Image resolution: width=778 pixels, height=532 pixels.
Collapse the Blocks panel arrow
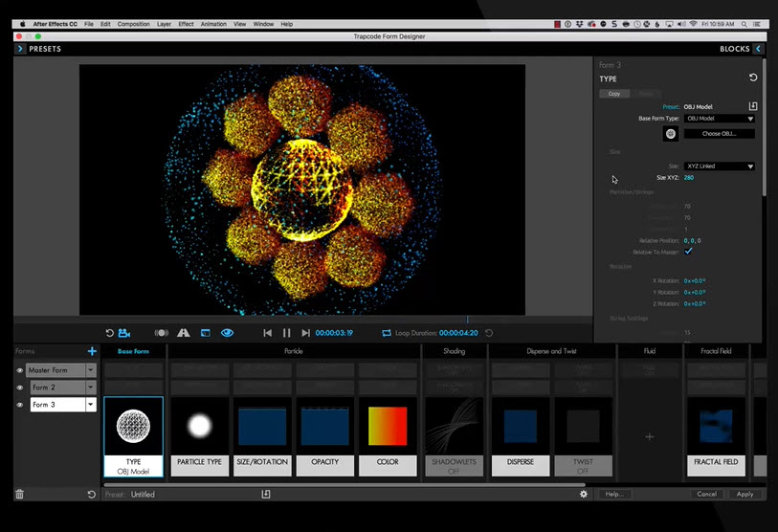[x=758, y=49]
